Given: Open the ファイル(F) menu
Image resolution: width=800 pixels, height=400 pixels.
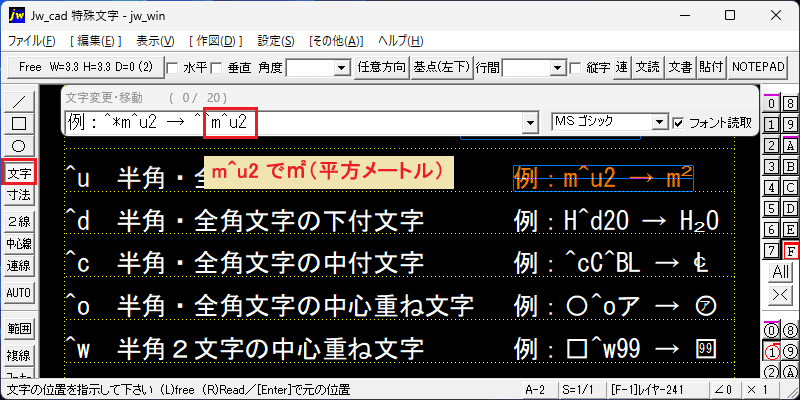Looking at the screenshot, I should [x=32, y=41].
